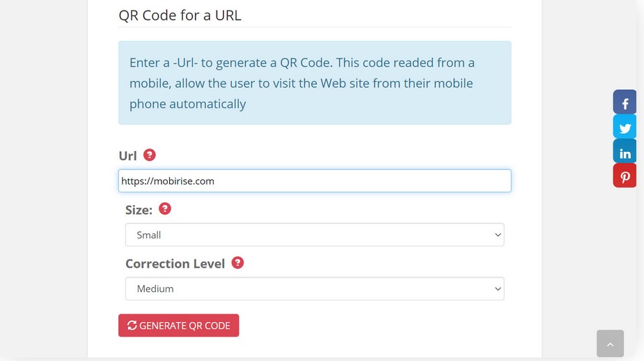Screen dimensions: 644x361
Task: Expand the Correction Level dropdown showing Medium
Action: pos(315,289)
